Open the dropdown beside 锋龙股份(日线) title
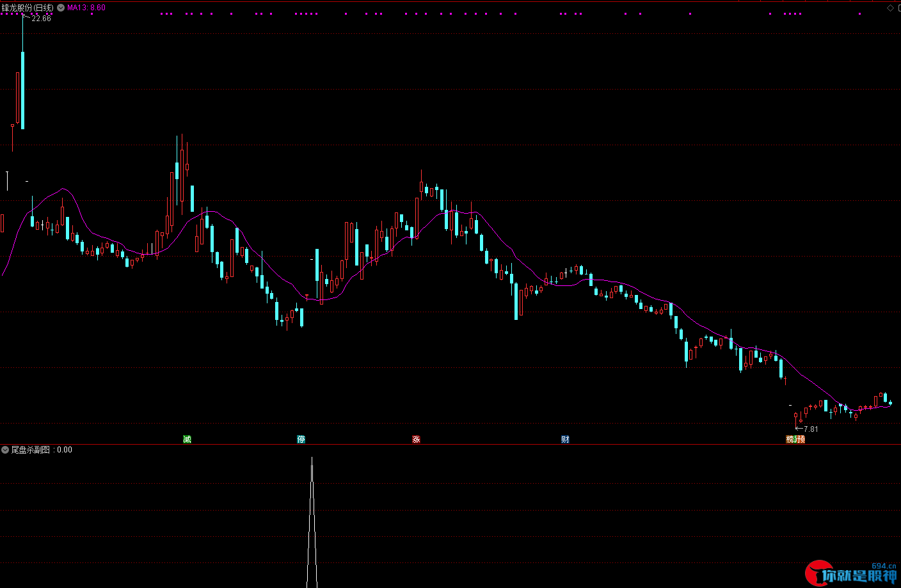The image size is (901, 588). point(61,8)
